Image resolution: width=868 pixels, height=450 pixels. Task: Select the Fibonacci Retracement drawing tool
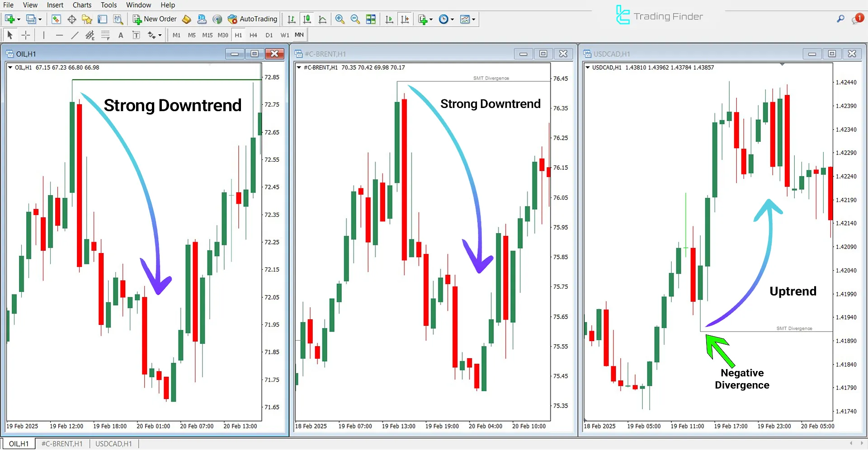point(105,35)
